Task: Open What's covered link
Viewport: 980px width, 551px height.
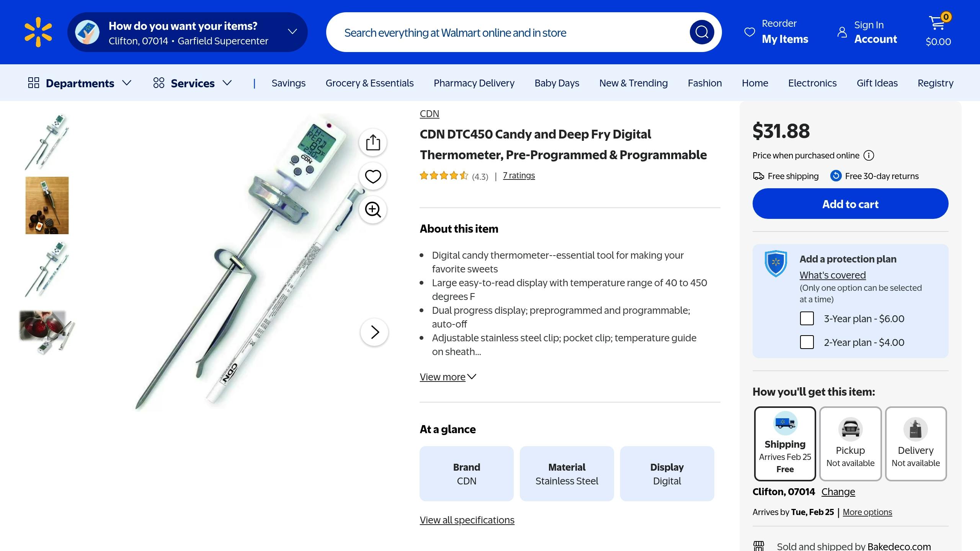Action: (x=833, y=275)
